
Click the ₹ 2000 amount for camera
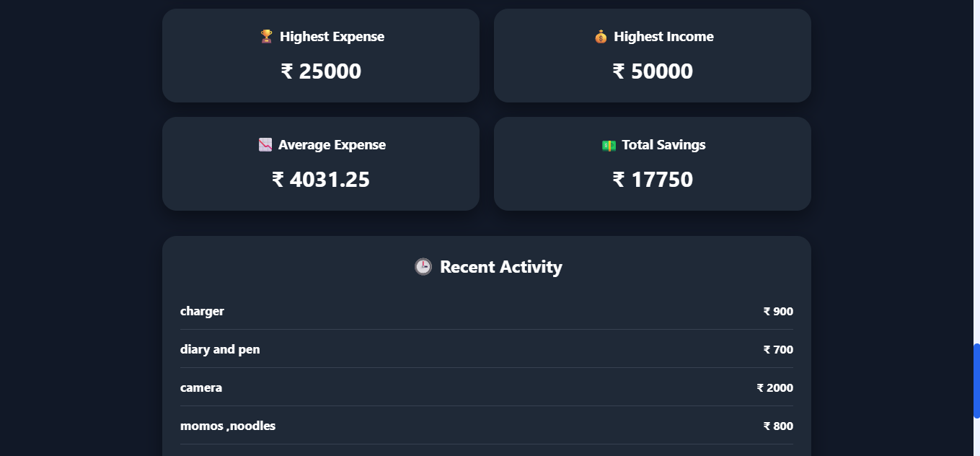pos(774,388)
